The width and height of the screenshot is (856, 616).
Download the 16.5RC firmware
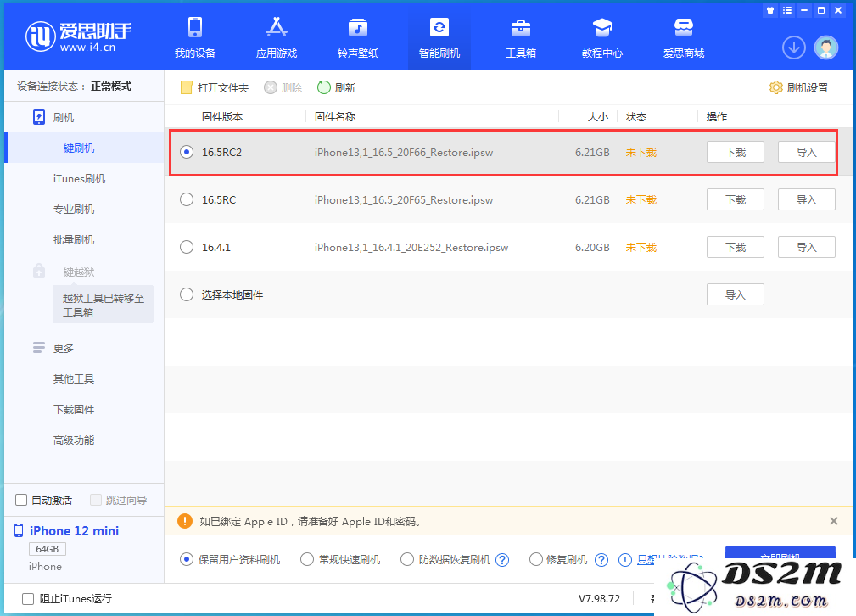[x=735, y=199]
